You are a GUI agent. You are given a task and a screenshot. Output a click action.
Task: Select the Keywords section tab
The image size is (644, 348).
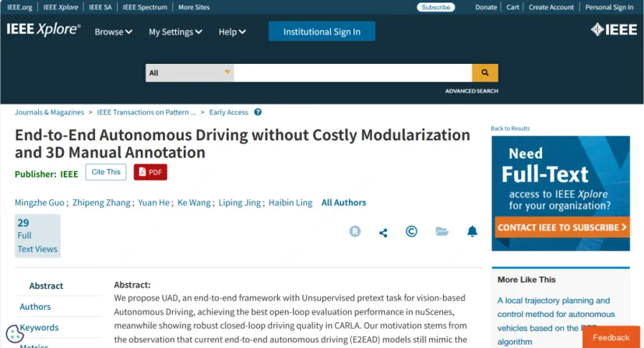click(x=39, y=328)
